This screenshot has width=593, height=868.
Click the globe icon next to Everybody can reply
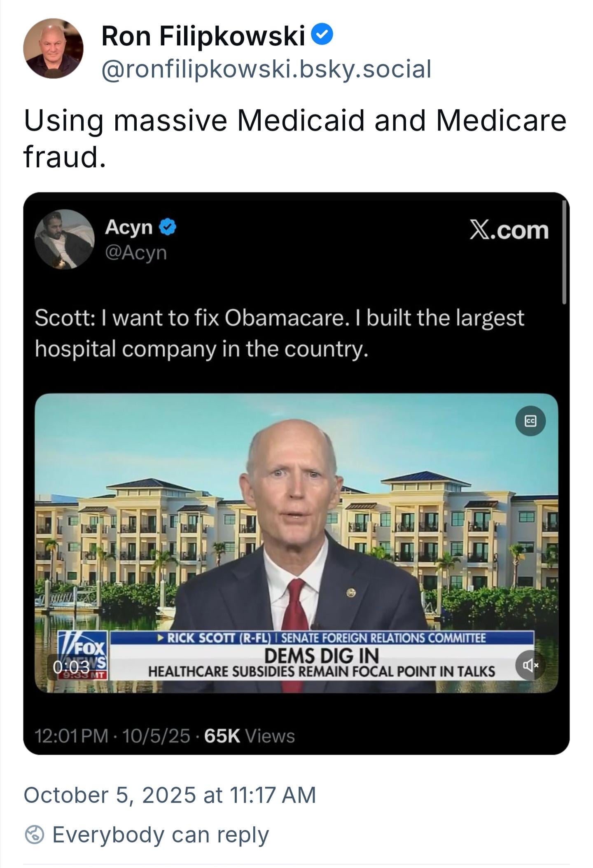coord(35,835)
